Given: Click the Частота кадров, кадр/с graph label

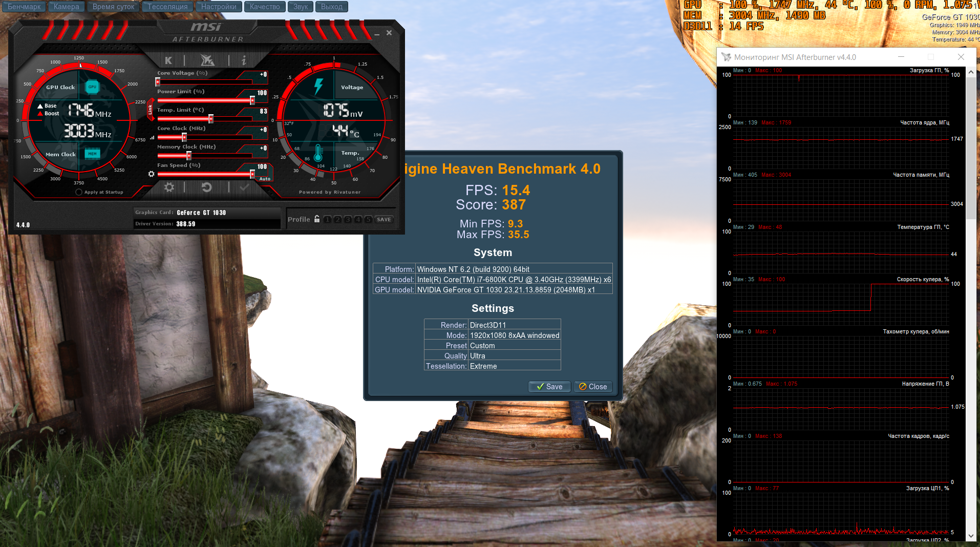Looking at the screenshot, I should pos(919,436).
